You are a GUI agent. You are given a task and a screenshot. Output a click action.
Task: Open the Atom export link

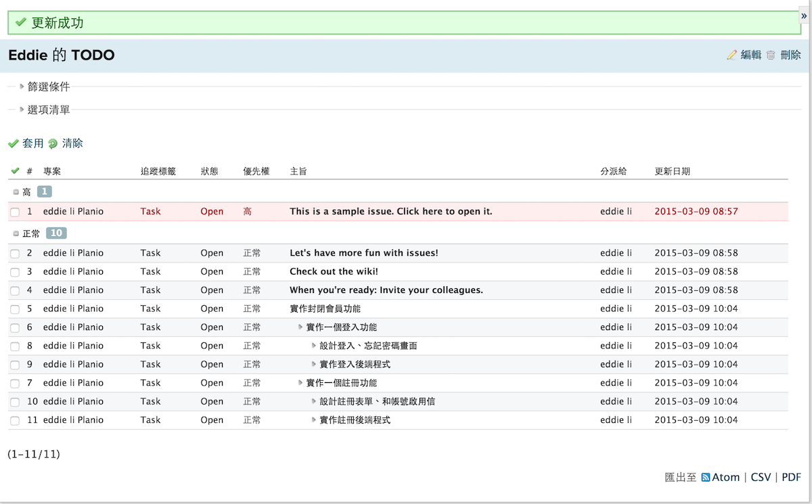(726, 477)
